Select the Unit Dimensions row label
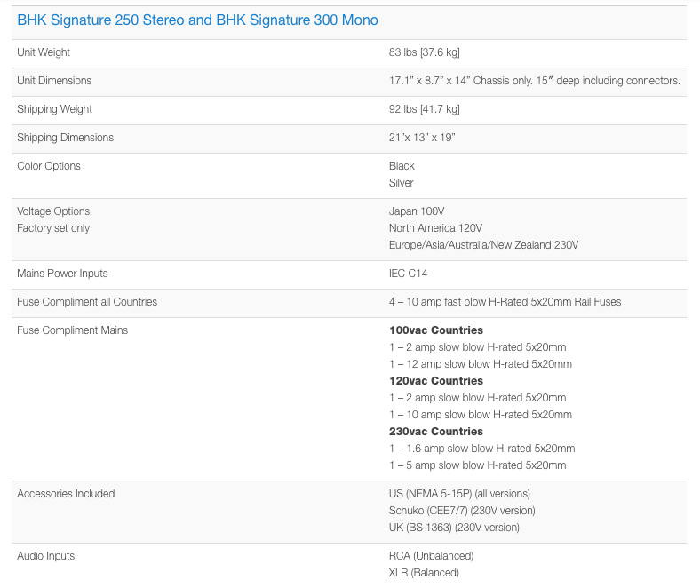The image size is (700, 588). click(x=54, y=81)
